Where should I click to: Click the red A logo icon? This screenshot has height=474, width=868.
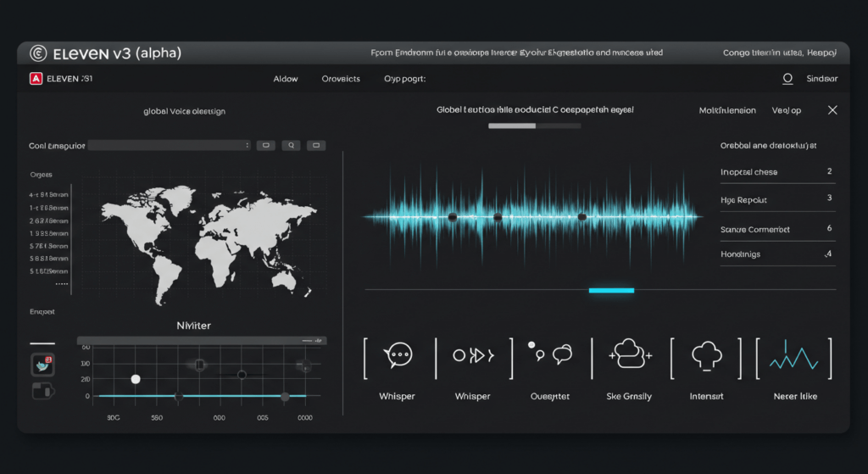click(x=36, y=79)
